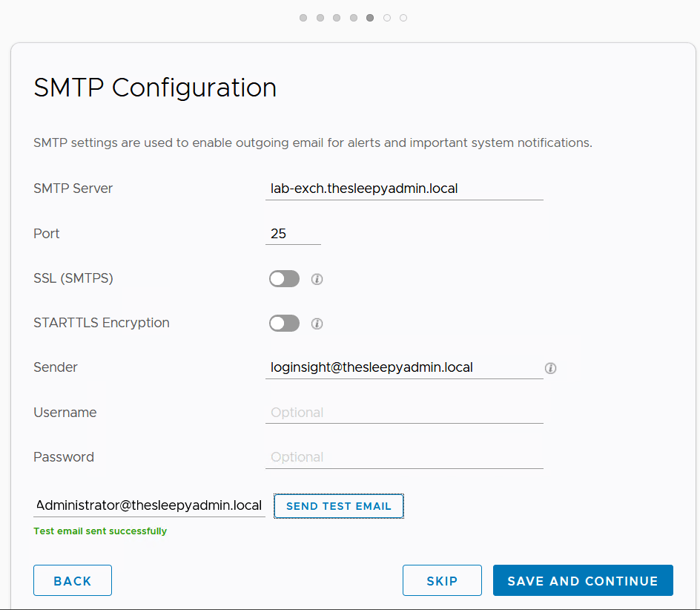Select the second wizard progress dot
The height and width of the screenshot is (610, 700).
pos(320,18)
